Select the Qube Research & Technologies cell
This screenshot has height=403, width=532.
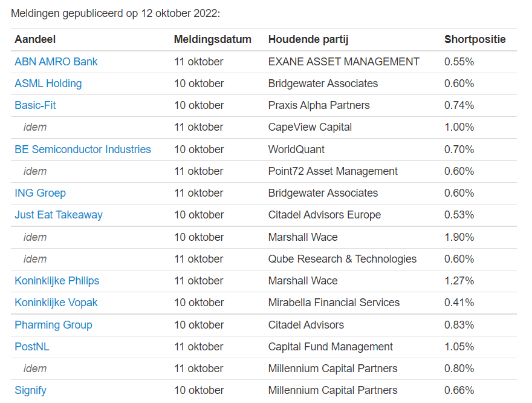coord(342,259)
